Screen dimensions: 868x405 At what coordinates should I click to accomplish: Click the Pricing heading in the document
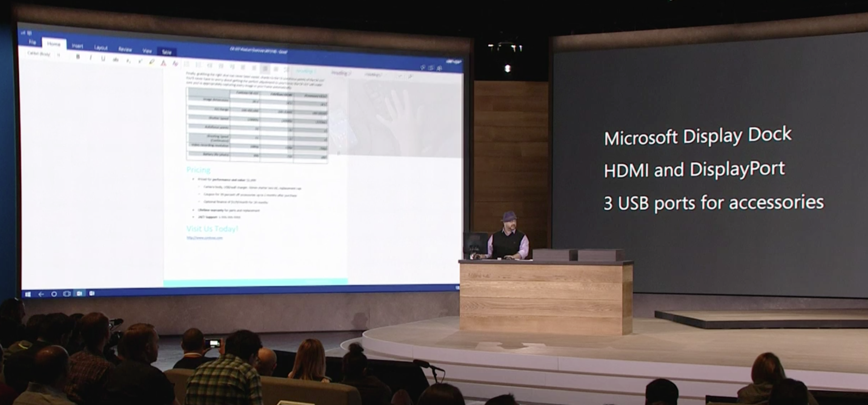click(198, 170)
